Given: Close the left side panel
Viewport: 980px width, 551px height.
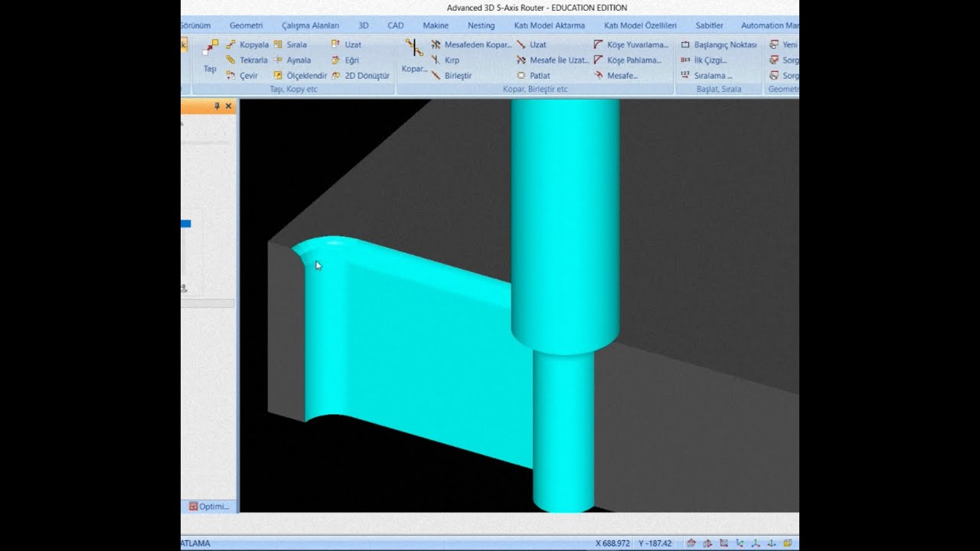Looking at the screenshot, I should (x=228, y=106).
